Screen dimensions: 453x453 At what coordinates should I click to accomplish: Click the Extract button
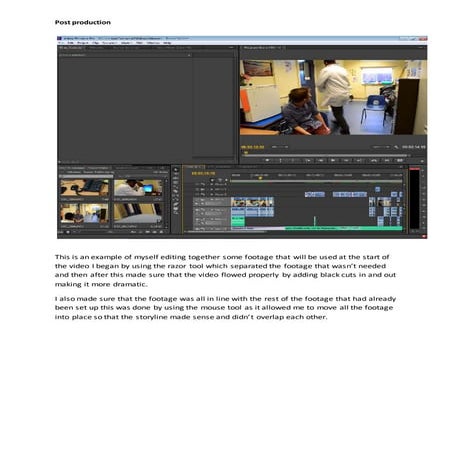[x=387, y=161]
